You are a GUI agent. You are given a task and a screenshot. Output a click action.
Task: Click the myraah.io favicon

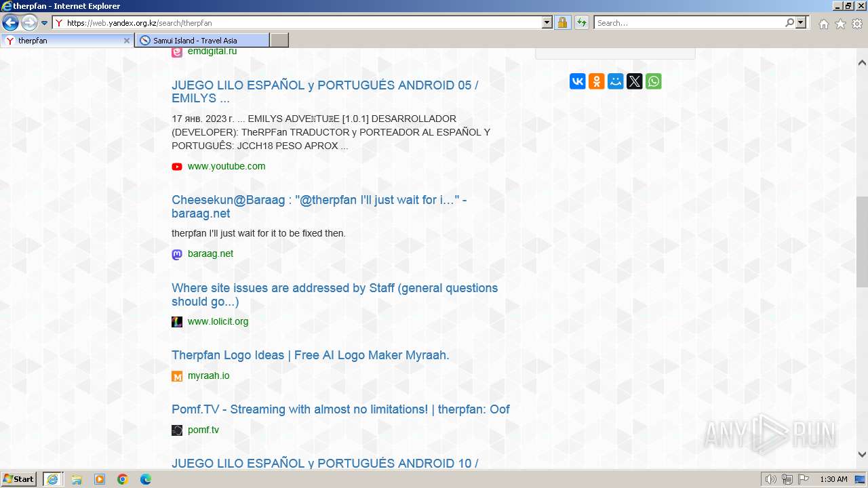pos(177,376)
